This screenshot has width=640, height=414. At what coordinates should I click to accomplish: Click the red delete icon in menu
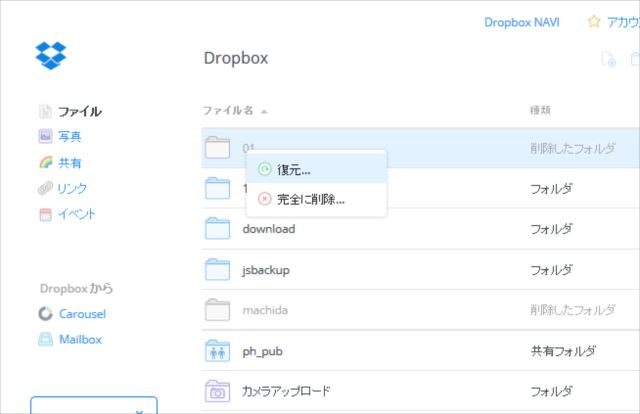click(264, 199)
